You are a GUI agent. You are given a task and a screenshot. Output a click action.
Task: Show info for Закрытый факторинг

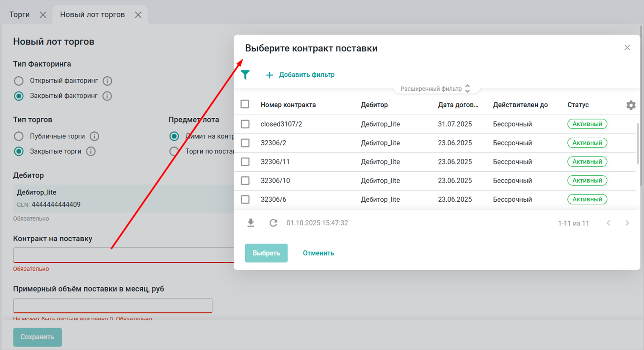click(108, 96)
